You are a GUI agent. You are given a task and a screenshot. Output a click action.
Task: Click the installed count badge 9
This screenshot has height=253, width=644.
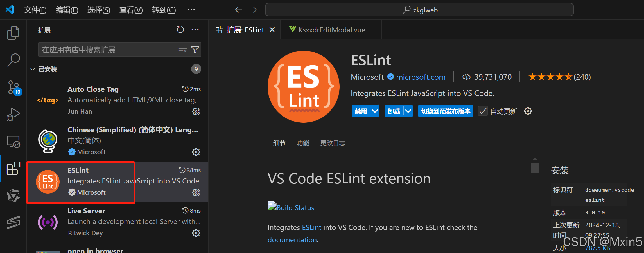[x=196, y=69]
